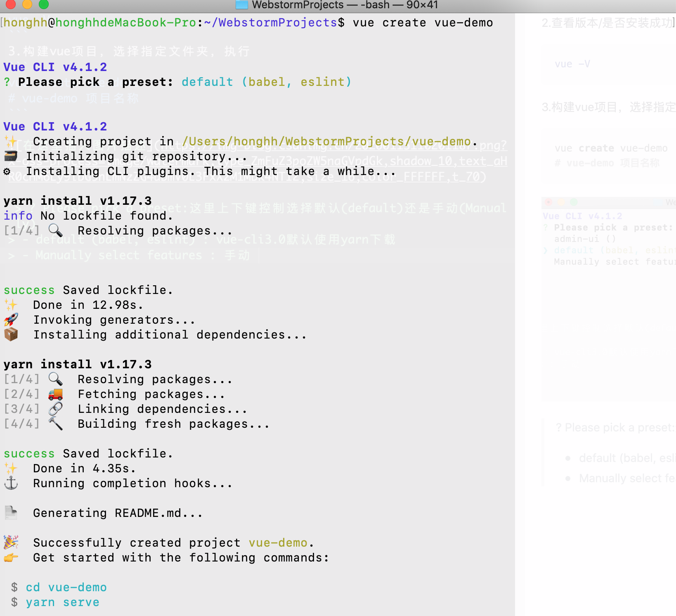
Task: Click 'default (babel, esl' bullet in background page
Action: (627, 458)
